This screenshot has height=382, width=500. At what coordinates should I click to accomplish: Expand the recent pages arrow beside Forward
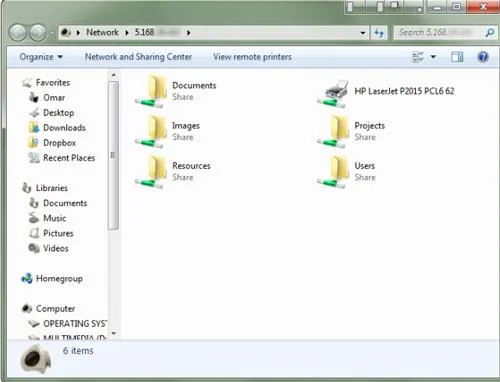click(51, 33)
